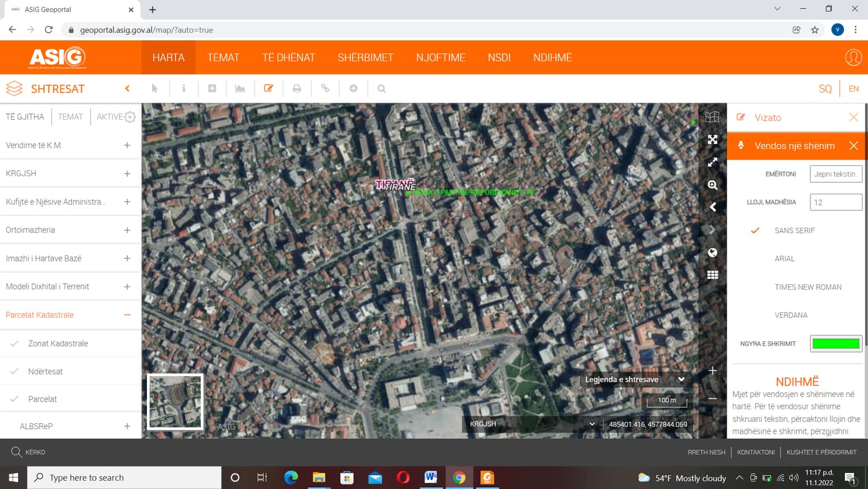Click the circled plus toolbar icon
The image size is (868, 489).
[x=353, y=89]
